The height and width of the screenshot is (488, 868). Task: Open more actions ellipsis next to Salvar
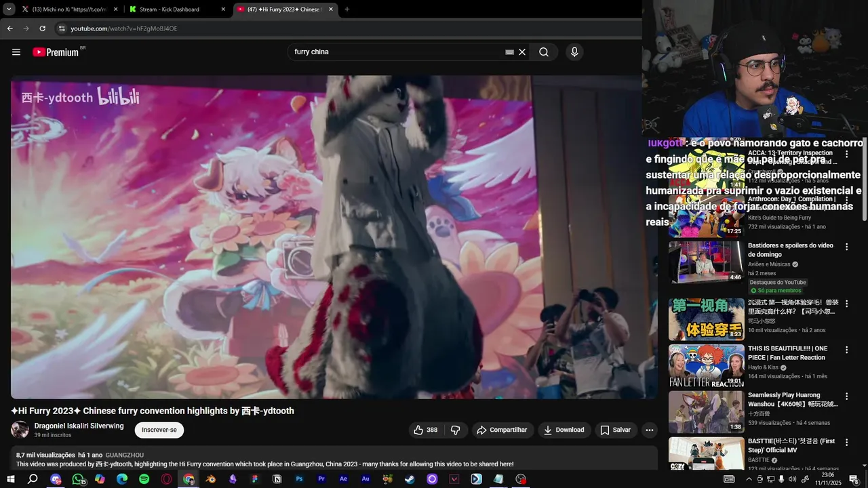[x=649, y=430]
